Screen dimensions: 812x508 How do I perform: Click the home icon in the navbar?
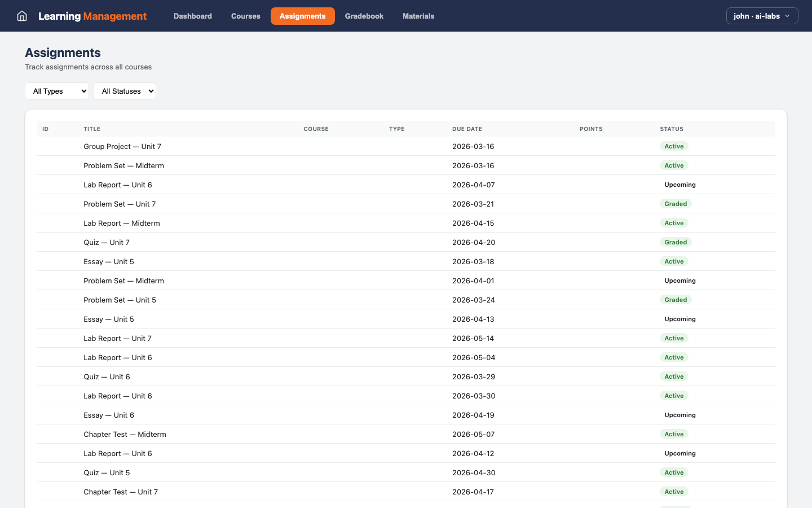[x=21, y=16]
